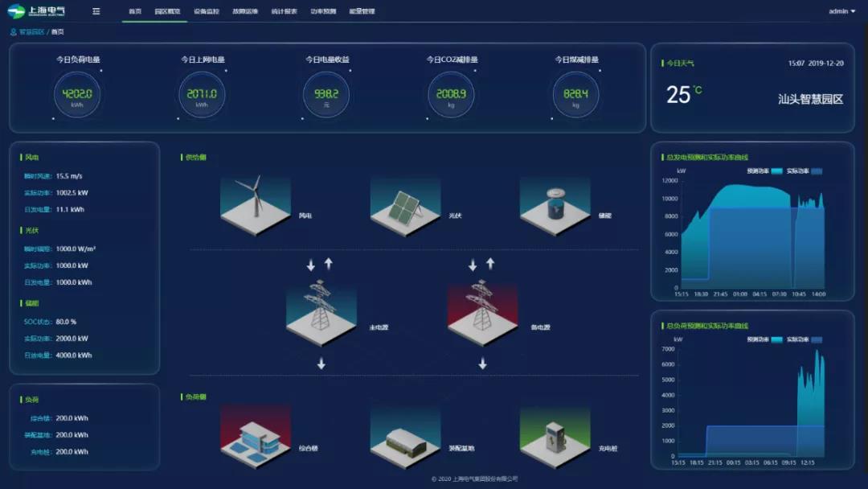Click the wind speed value 15.5 m/s
The image size is (868, 489).
coord(69,176)
